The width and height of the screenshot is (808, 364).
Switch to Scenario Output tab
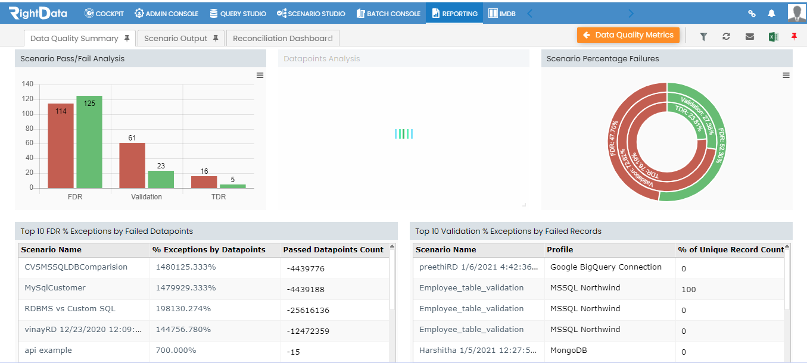point(176,38)
